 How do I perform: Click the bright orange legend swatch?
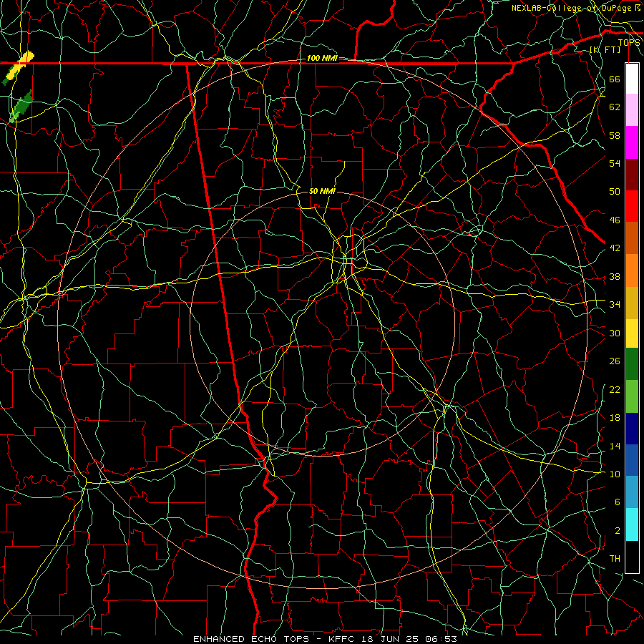[x=632, y=270]
